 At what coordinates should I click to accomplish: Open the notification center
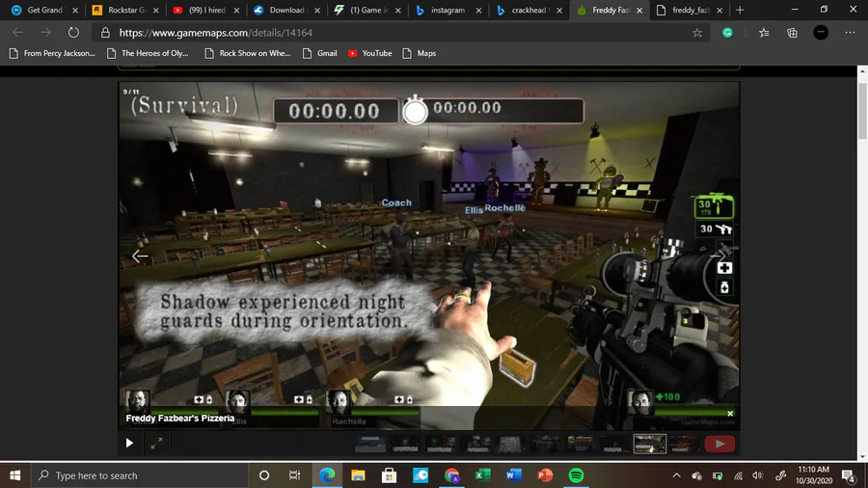pyautogui.click(x=849, y=475)
